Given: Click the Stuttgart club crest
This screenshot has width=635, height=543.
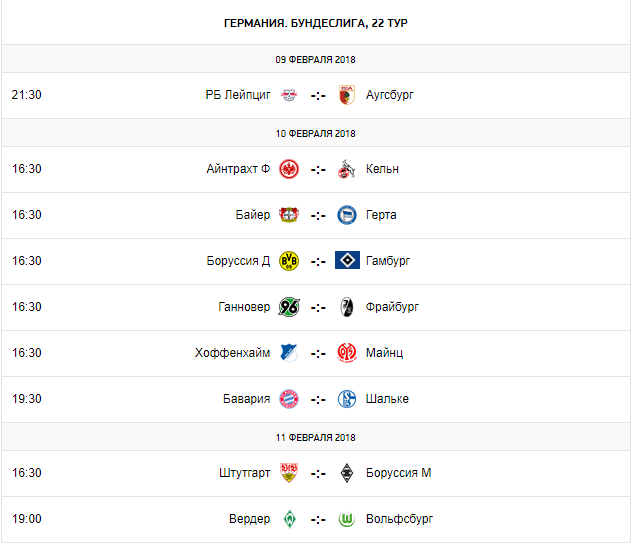Looking at the screenshot, I should coord(289,473).
